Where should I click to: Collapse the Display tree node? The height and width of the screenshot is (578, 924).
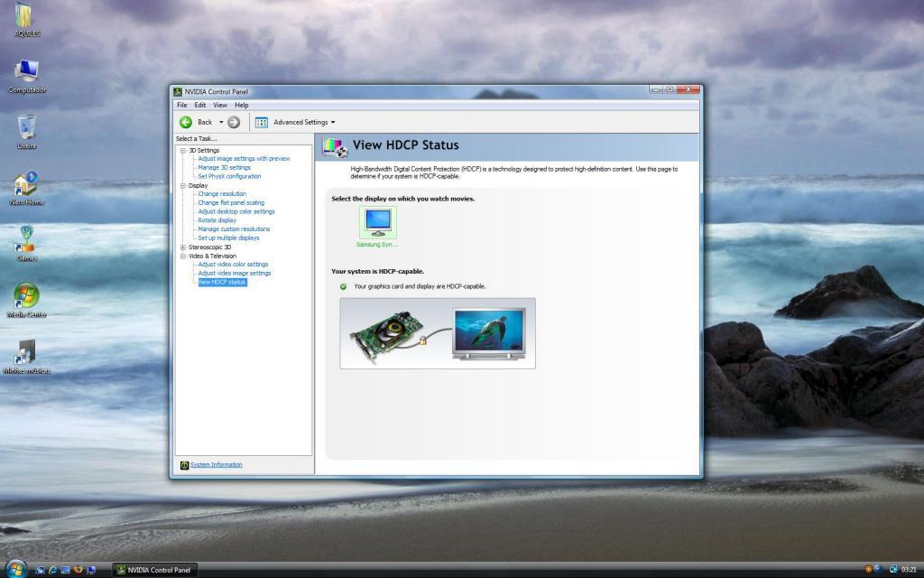point(183,186)
